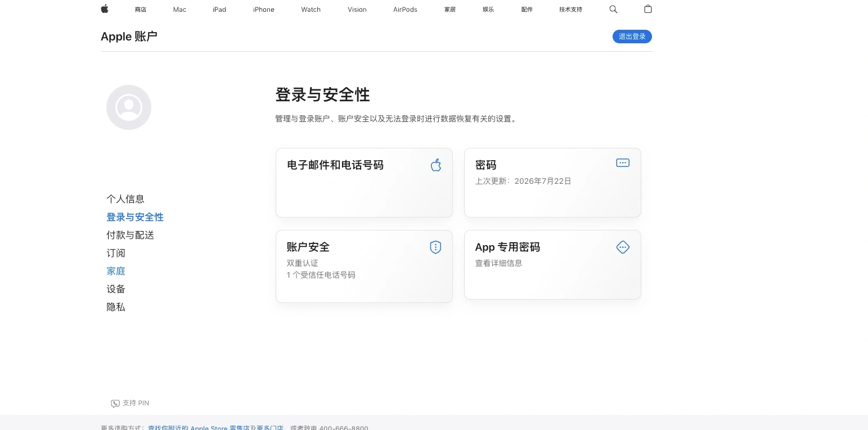The image size is (868, 430).
Task: Click the 电子邮件和电话号码 card title
Action: coord(335,165)
